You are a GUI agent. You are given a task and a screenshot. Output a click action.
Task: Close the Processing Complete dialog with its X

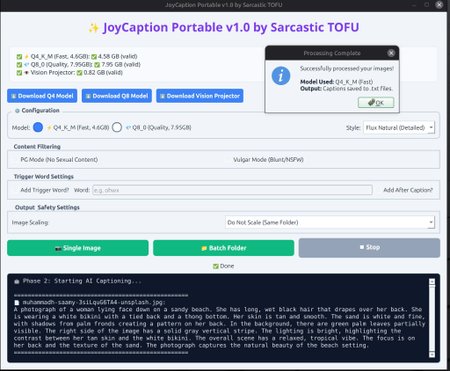point(391,53)
